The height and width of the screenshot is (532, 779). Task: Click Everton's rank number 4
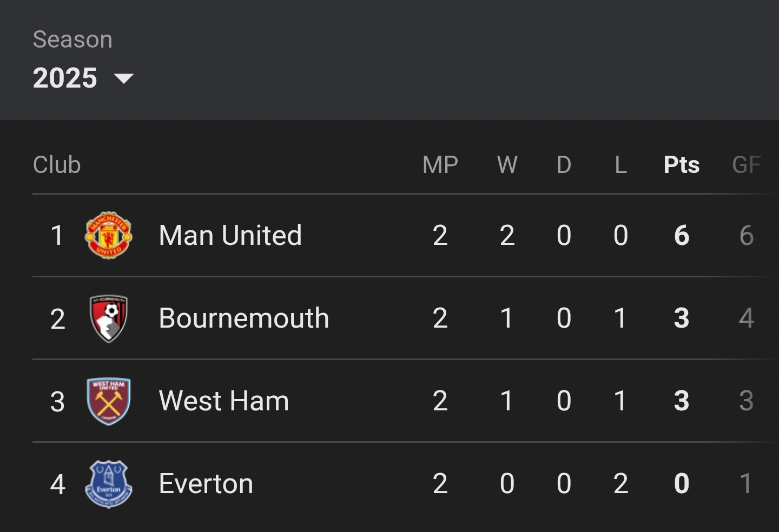58,484
